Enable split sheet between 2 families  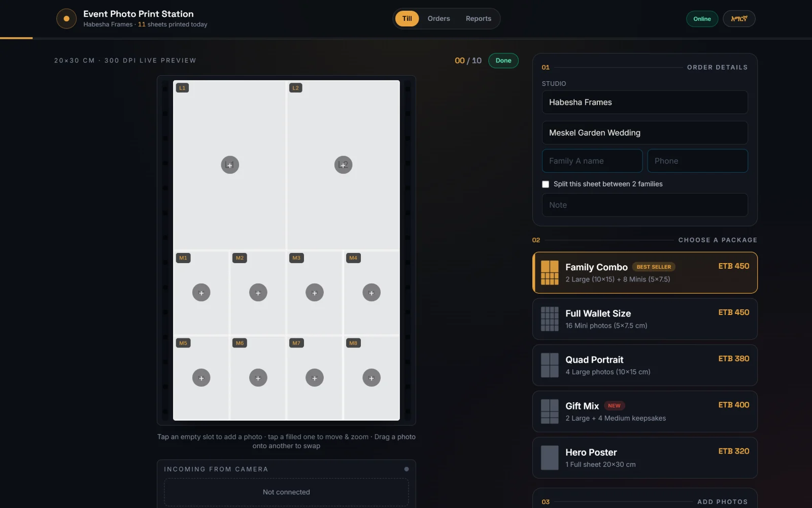click(x=546, y=184)
